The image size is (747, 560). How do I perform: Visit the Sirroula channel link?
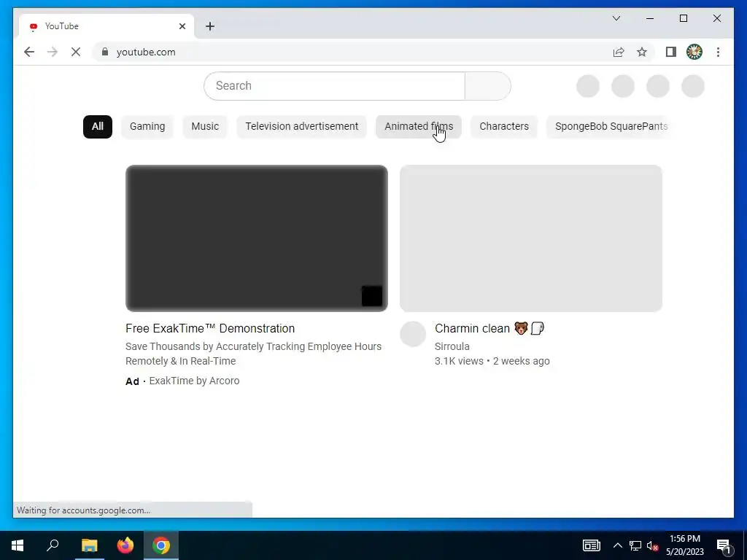coord(452,346)
